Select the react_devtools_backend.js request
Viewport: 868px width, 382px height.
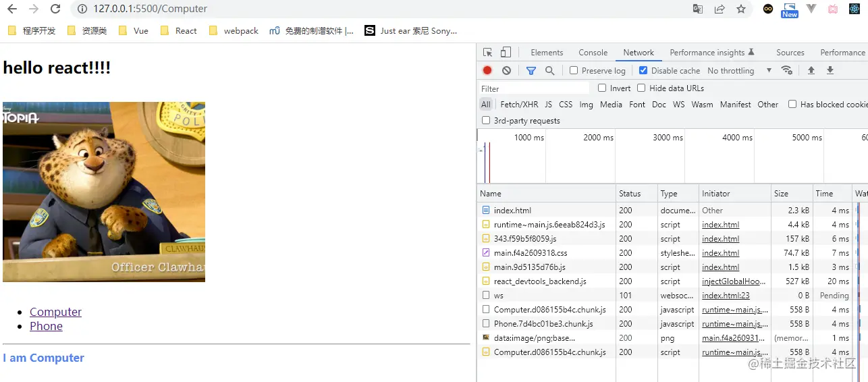click(672, 281)
